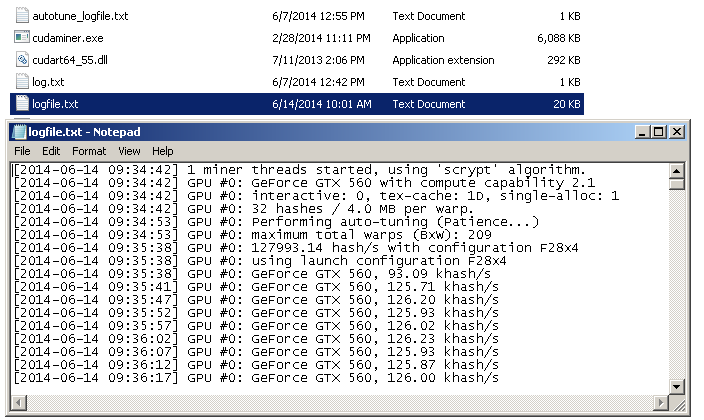The width and height of the screenshot is (704, 420).
Task: Open the View menu in Notepad
Action: click(129, 151)
